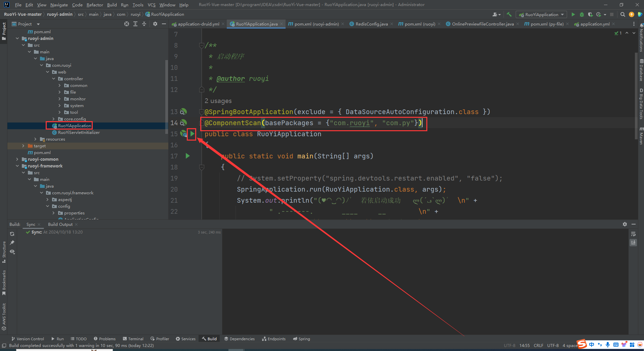Open the Endpoints tool window
The height and width of the screenshot is (351, 644).
tap(274, 339)
